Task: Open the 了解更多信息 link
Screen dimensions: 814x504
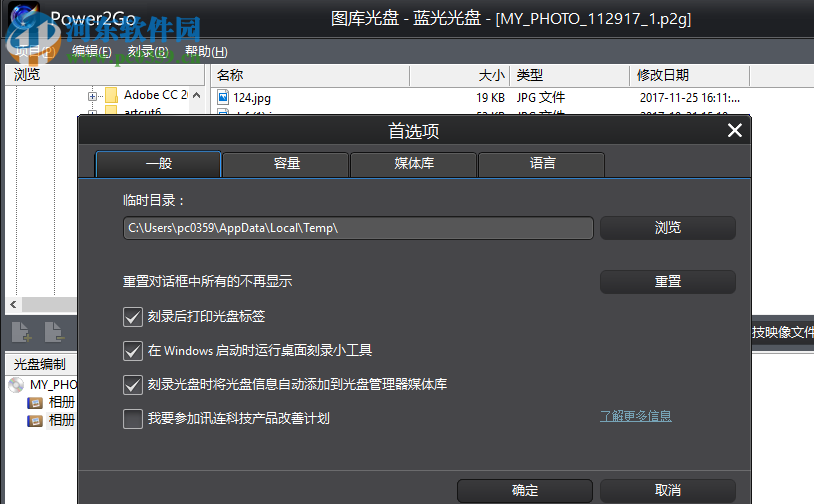Action: click(636, 416)
